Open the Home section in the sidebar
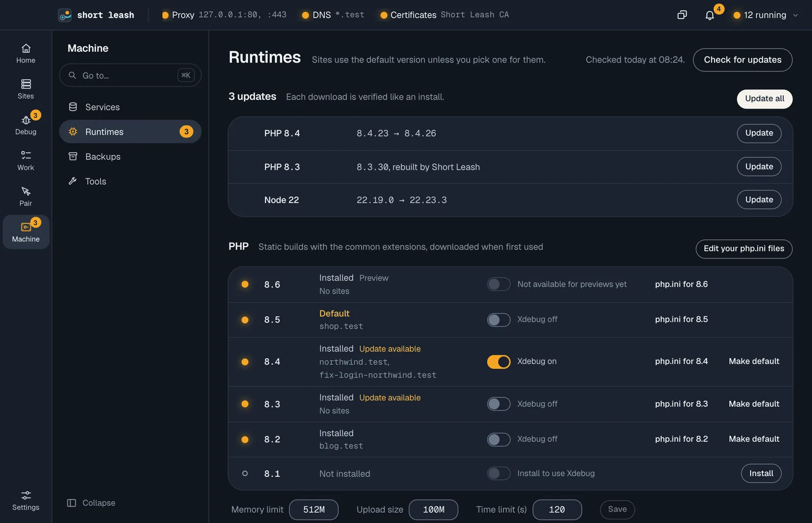Screen dimensions: 812x523 (26, 54)
